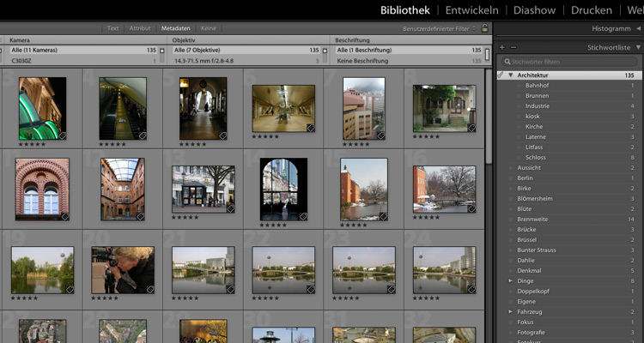Open the Drucken module
Screen dimensions: 644x343
[592, 10]
